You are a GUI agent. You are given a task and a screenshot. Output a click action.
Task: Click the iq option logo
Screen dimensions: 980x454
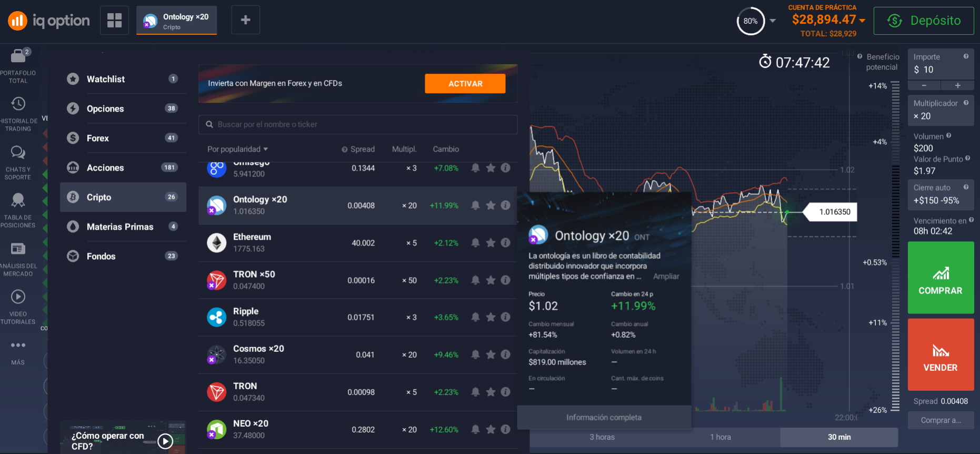[x=49, y=21]
